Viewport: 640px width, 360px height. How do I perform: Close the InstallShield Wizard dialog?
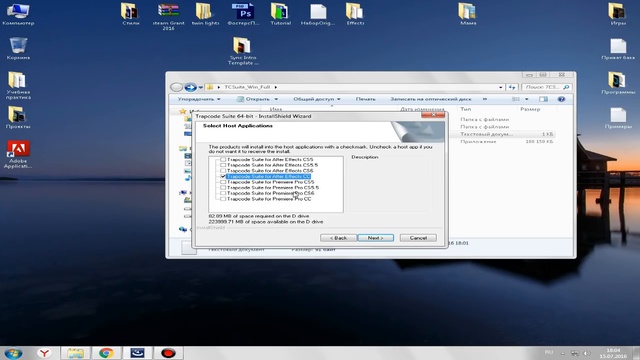pyautogui.click(x=433, y=116)
